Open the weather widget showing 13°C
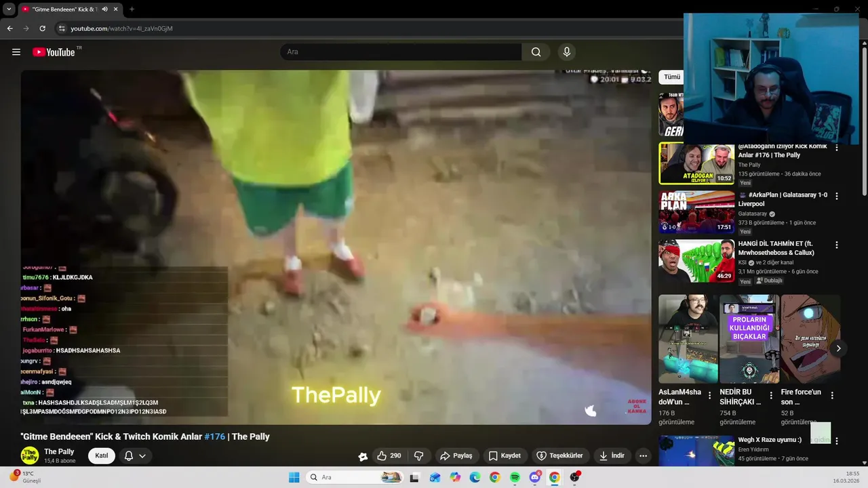 coord(24,477)
